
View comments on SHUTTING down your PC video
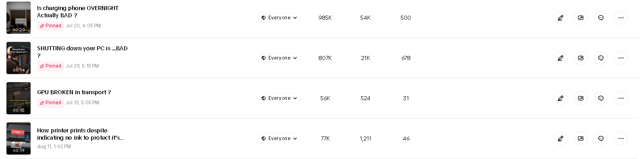pyautogui.click(x=600, y=58)
